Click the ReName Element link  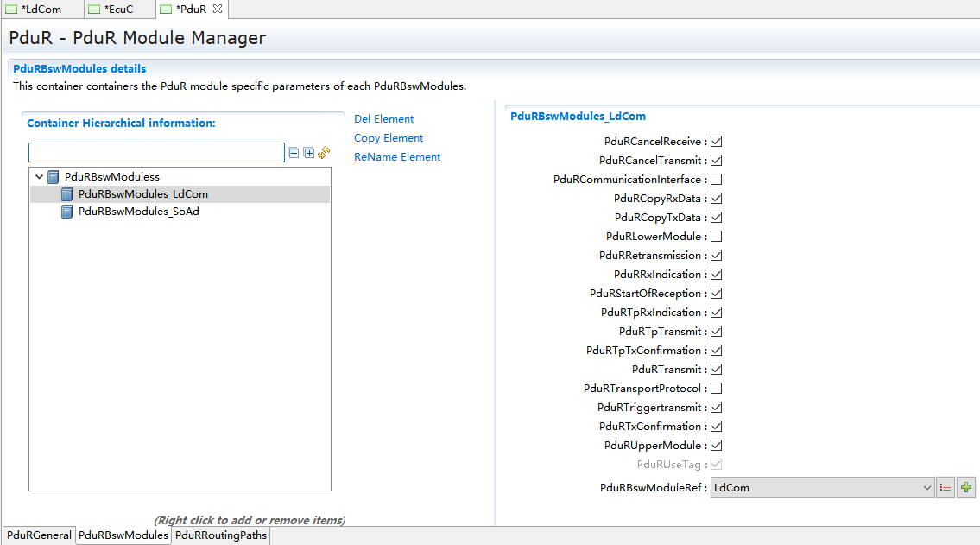397,157
